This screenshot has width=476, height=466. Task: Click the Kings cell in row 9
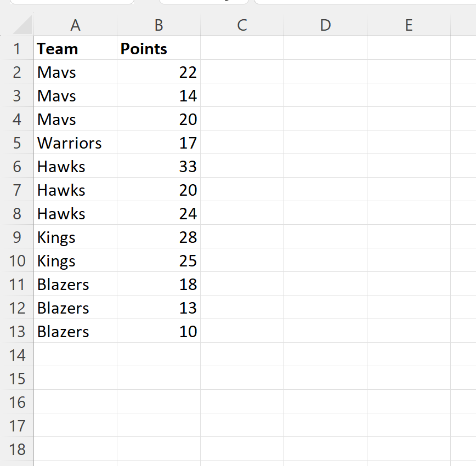(x=75, y=237)
